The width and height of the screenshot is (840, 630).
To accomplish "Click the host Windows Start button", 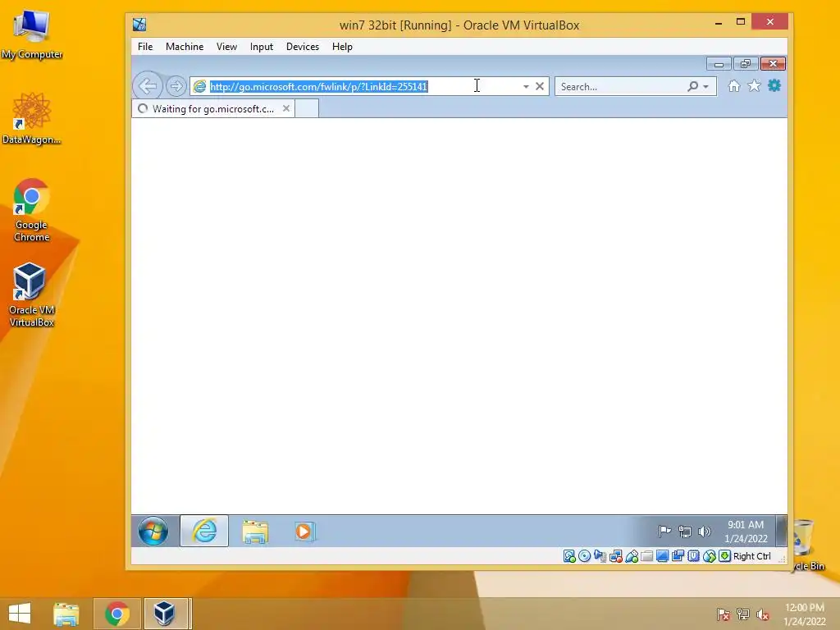I will click(x=20, y=614).
